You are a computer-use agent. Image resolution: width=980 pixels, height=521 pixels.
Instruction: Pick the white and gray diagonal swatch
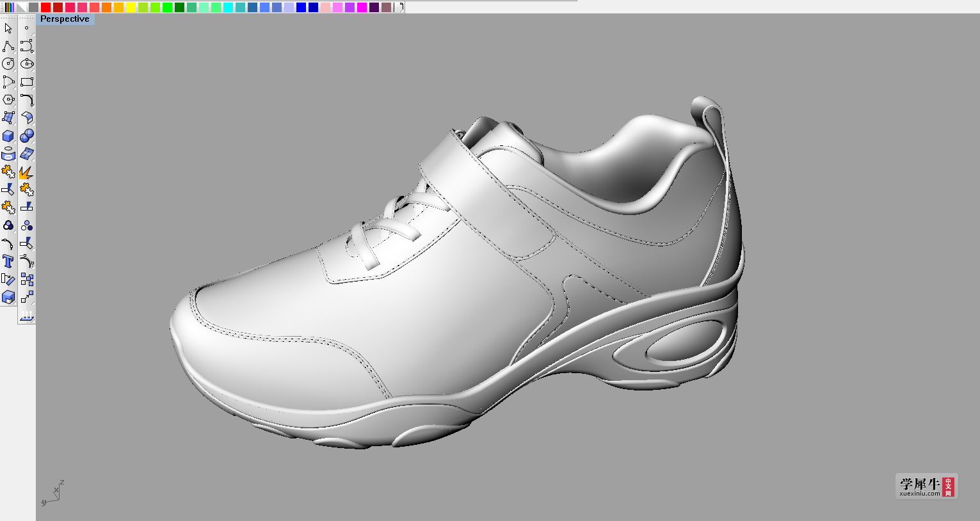coord(21,7)
